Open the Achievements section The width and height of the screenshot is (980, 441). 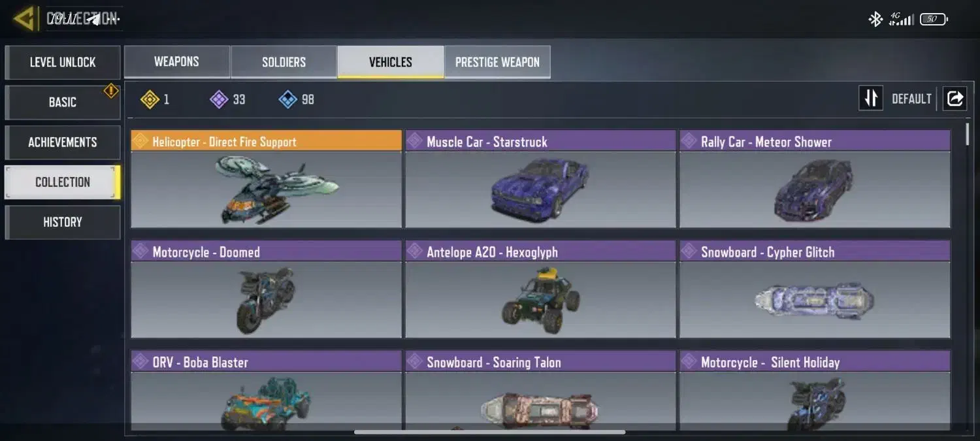pyautogui.click(x=63, y=142)
